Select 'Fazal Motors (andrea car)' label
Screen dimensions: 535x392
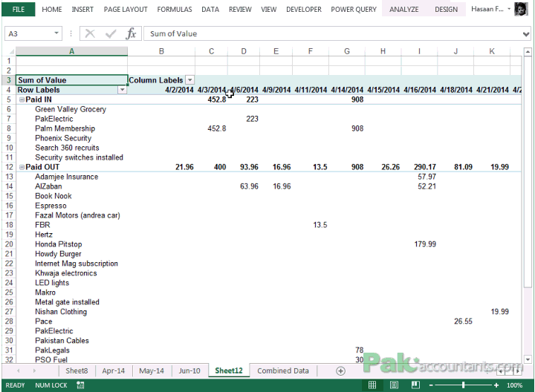pyautogui.click(x=77, y=215)
